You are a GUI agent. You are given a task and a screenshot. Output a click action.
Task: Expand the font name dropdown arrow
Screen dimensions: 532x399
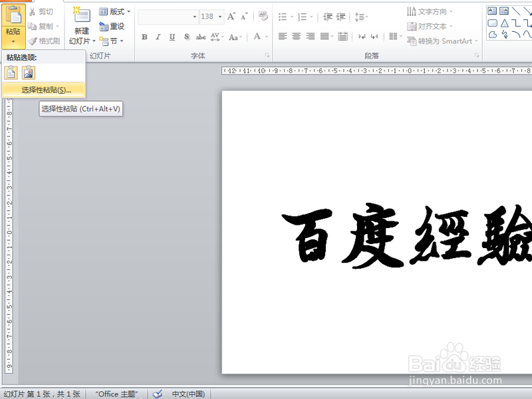coord(194,17)
